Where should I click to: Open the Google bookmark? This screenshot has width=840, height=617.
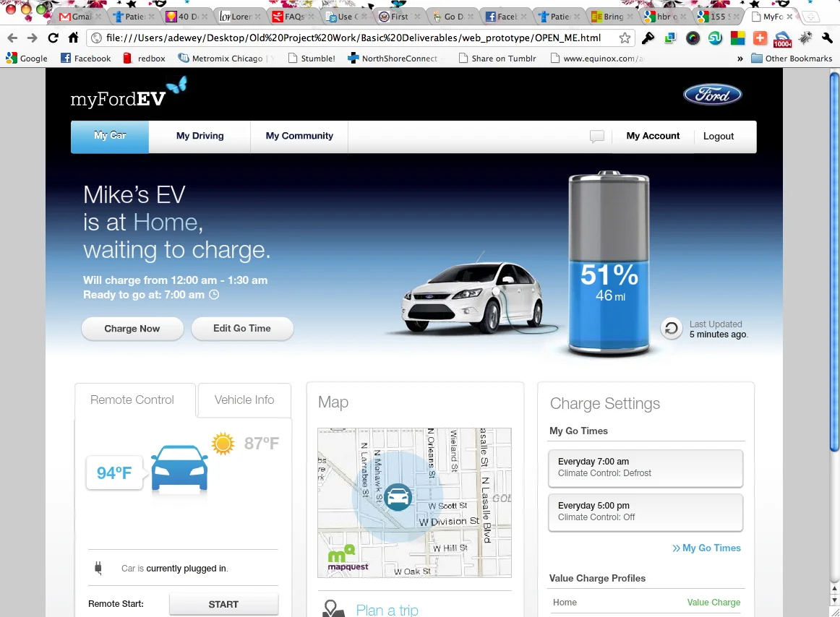27,59
